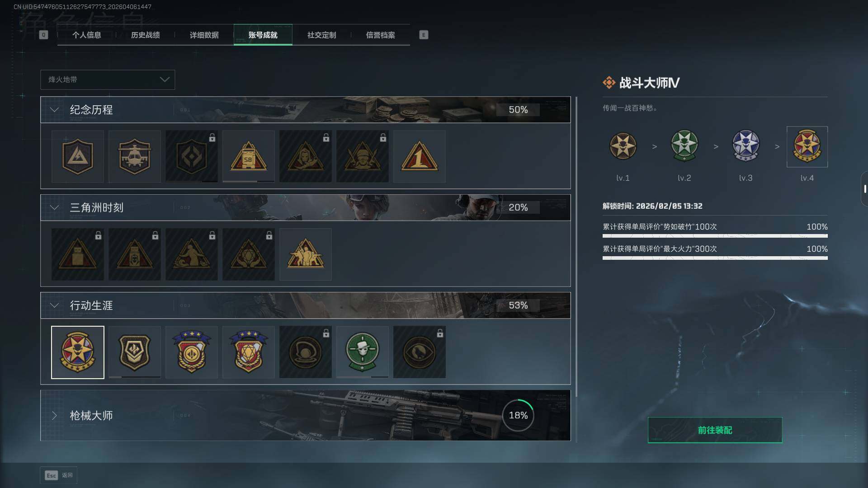868x488 pixels.
Task: Select the locked eye badge in 行动生涯
Action: [419, 352]
